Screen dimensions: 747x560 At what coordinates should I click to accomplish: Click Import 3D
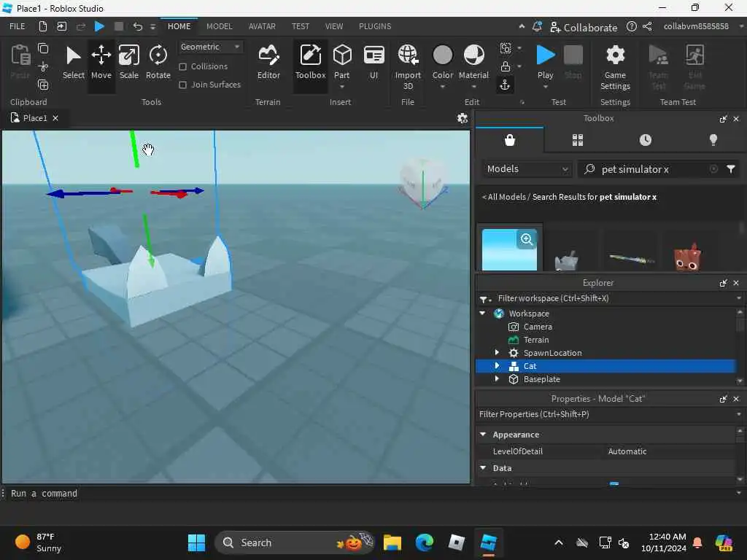[x=408, y=66]
